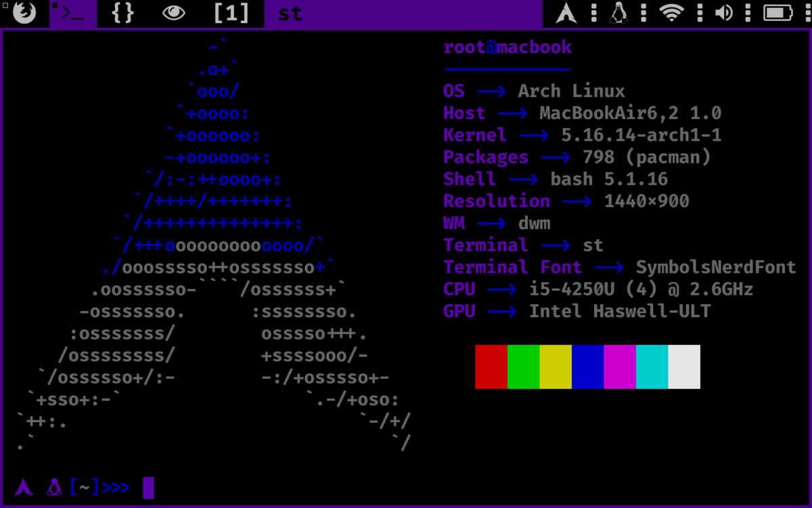
Task: Click the MacBookAir6,2 1.0 text
Action: point(631,113)
